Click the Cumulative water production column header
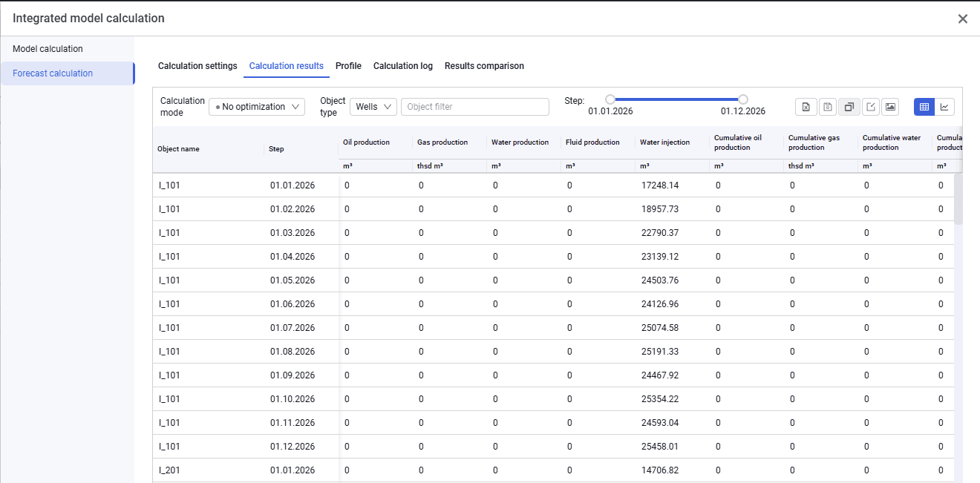 pyautogui.click(x=892, y=142)
